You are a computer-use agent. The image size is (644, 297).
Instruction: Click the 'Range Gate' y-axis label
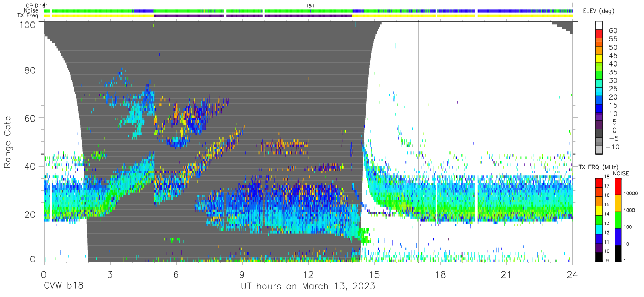click(x=7, y=141)
